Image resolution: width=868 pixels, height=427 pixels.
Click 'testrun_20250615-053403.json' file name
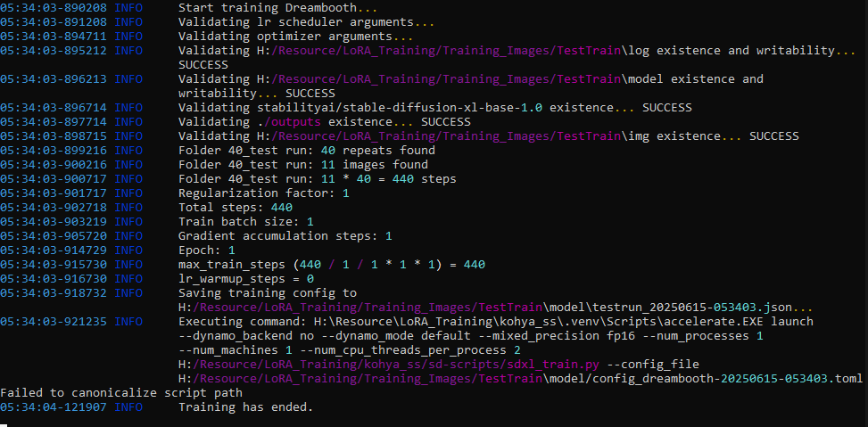(697, 307)
